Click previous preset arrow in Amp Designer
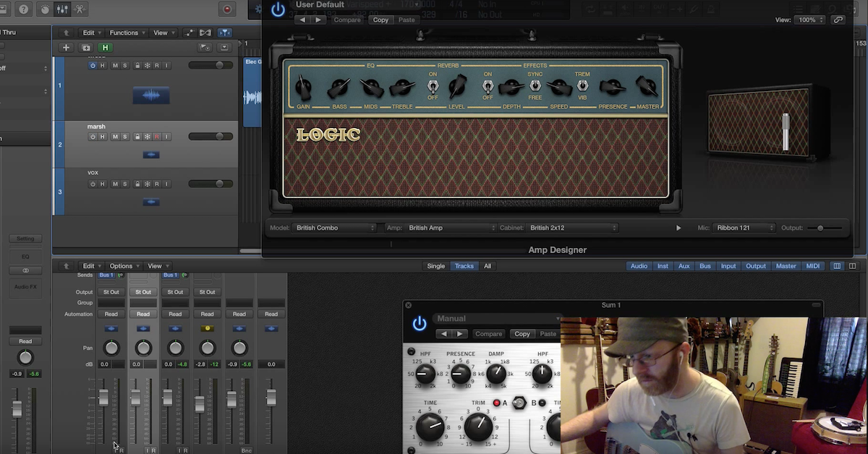Viewport: 868px width, 454px height. click(303, 20)
